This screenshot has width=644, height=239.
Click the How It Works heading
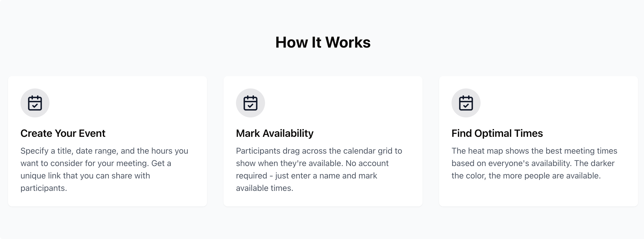323,42
